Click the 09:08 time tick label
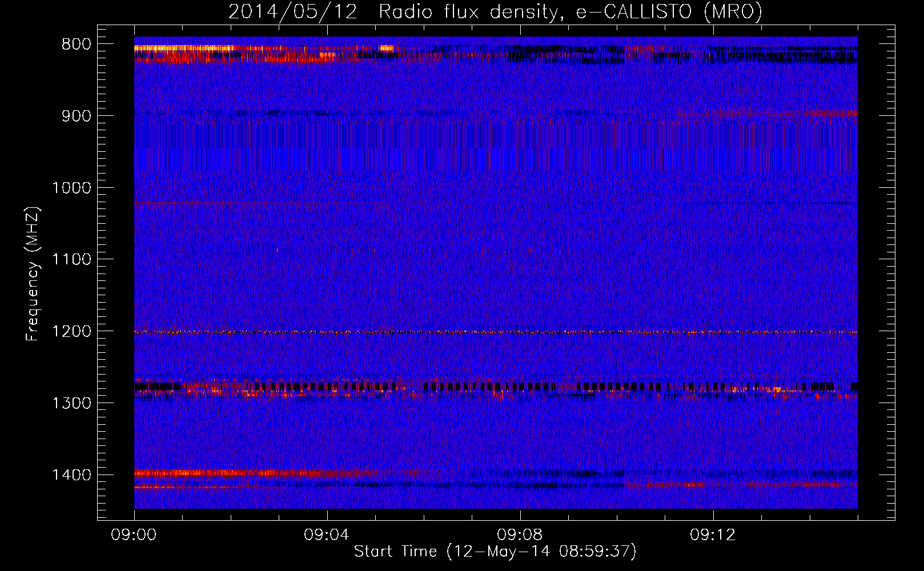Screen dimensions: 924x571 [520, 535]
